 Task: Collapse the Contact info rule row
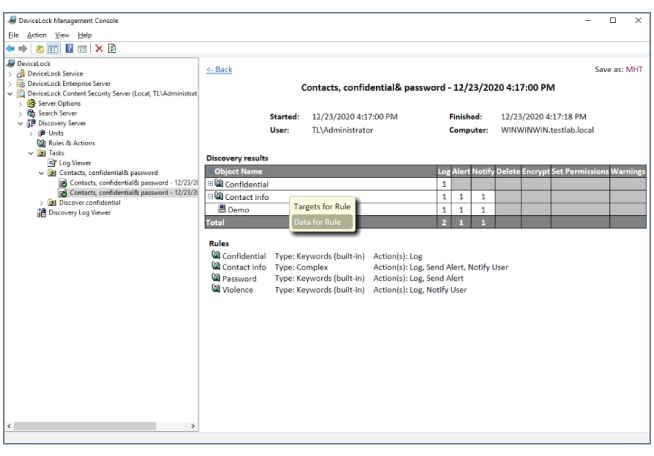click(x=210, y=197)
